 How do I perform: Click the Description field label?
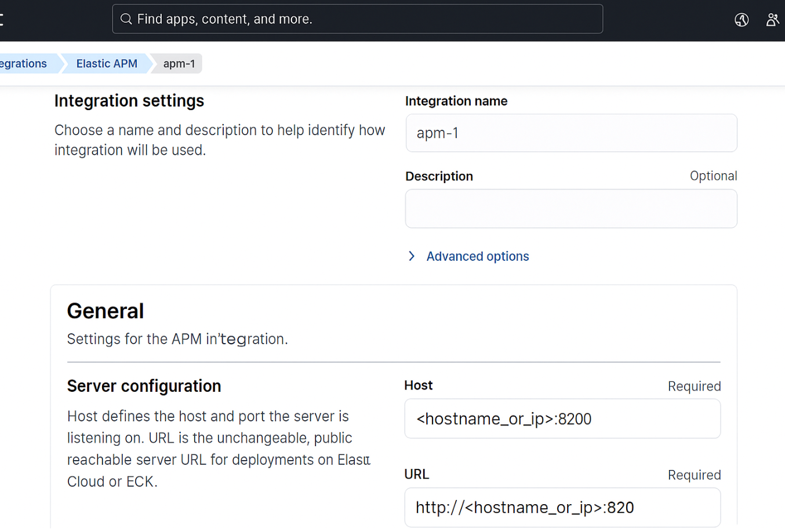pyautogui.click(x=439, y=176)
